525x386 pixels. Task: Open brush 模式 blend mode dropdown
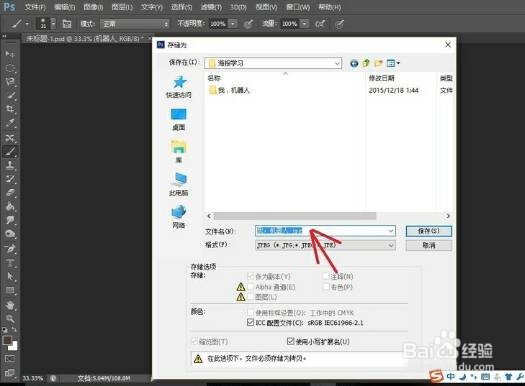(x=135, y=24)
